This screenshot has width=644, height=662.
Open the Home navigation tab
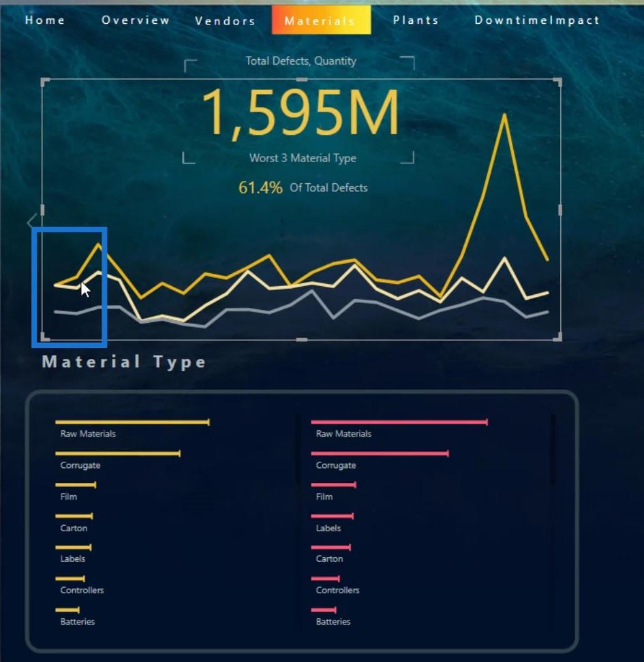[x=45, y=20]
